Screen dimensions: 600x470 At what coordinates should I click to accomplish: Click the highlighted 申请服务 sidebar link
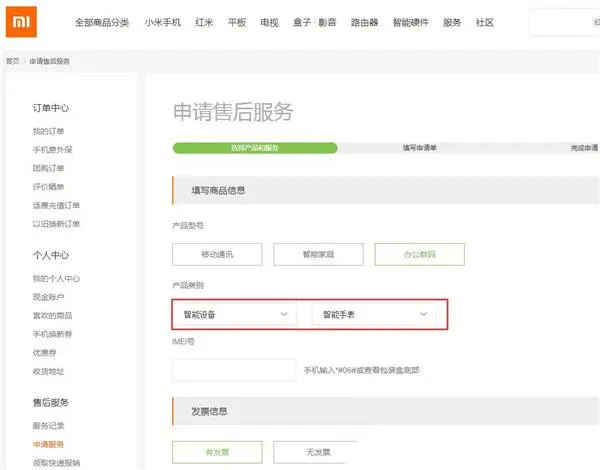[48, 444]
